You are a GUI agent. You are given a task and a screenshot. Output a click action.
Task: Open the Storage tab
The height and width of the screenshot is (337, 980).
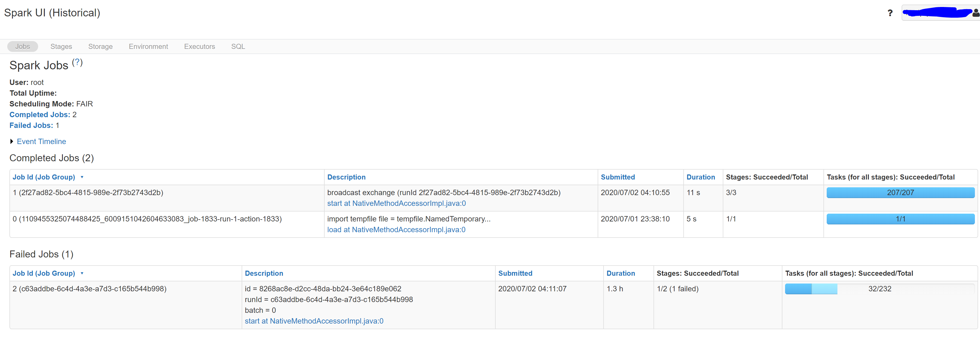coord(100,46)
